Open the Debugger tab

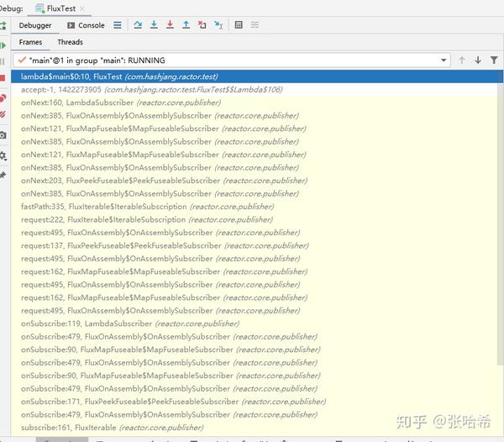(x=35, y=25)
